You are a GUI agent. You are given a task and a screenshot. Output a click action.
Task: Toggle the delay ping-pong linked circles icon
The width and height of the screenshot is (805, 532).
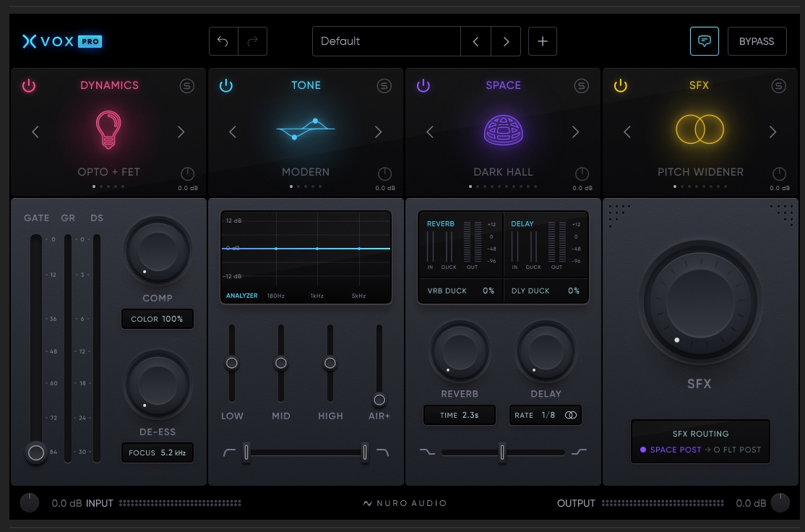click(570, 416)
